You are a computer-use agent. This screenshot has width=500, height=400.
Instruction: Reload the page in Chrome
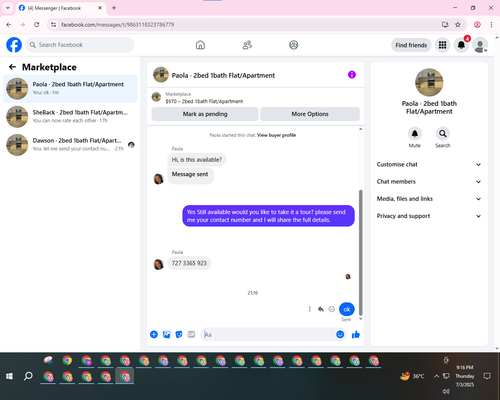tap(37, 24)
